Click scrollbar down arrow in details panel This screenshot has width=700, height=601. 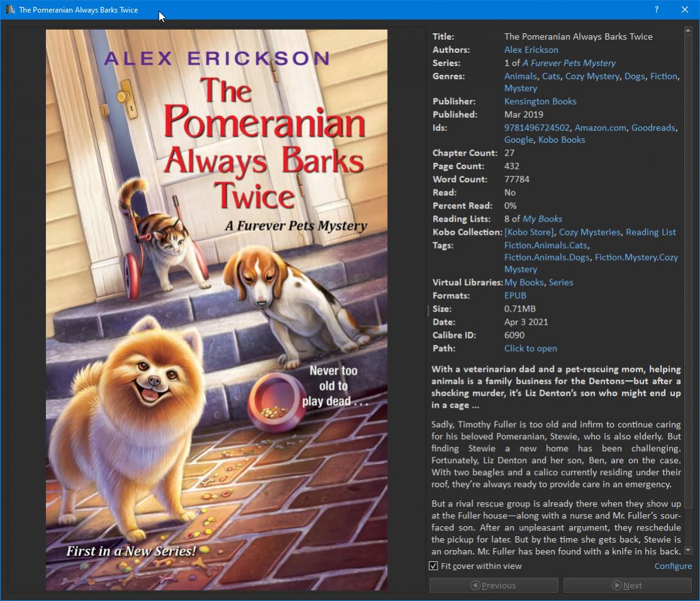(688, 550)
